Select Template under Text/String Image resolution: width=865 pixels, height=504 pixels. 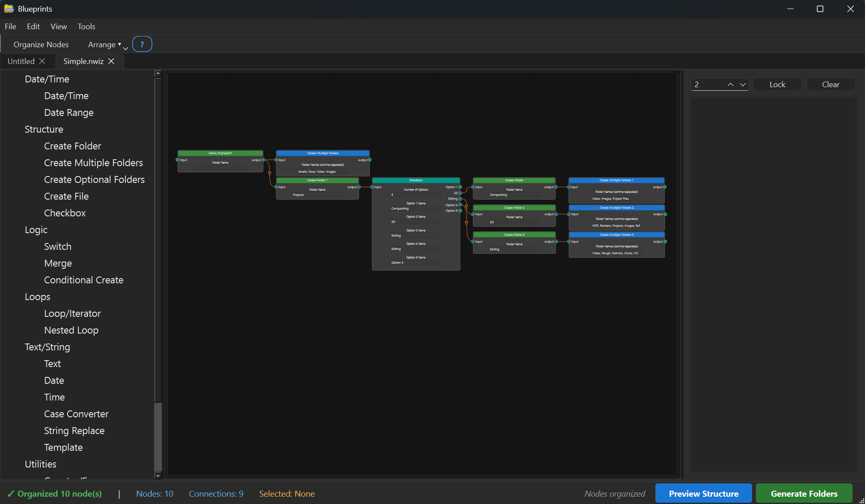[x=63, y=447]
